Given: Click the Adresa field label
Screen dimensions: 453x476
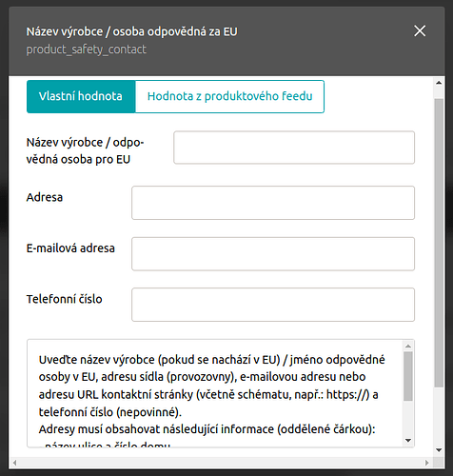Looking at the screenshot, I should click(x=45, y=197).
